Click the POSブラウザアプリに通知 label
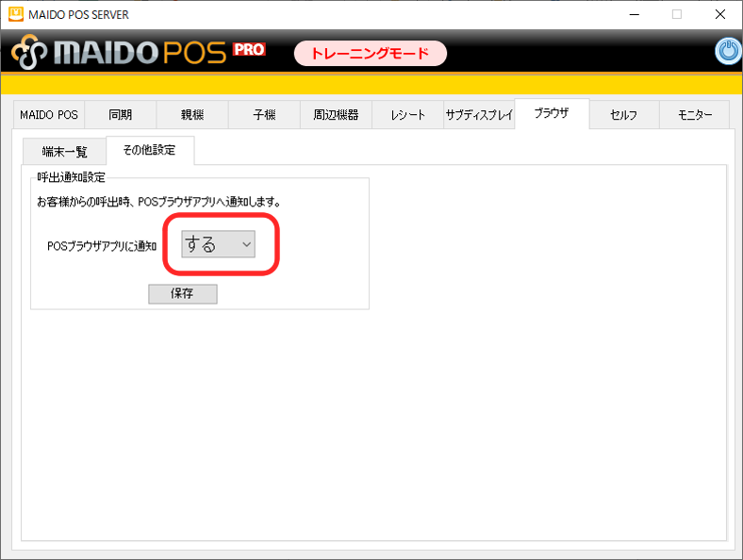This screenshot has width=743, height=560. coord(102,246)
